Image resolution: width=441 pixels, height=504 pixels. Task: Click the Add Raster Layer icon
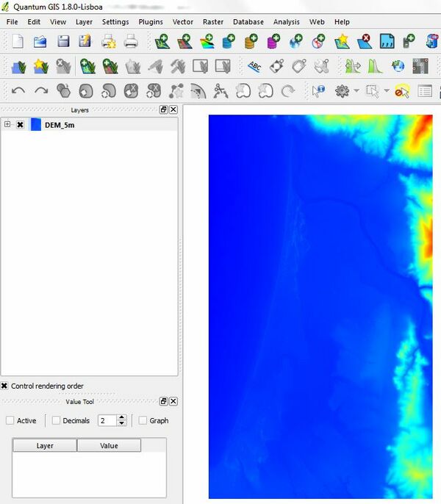186,42
